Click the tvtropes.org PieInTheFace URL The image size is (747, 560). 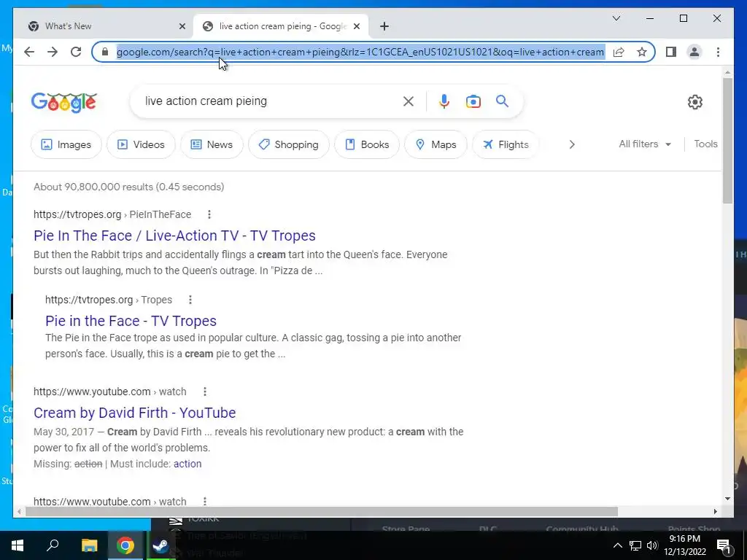112,214
